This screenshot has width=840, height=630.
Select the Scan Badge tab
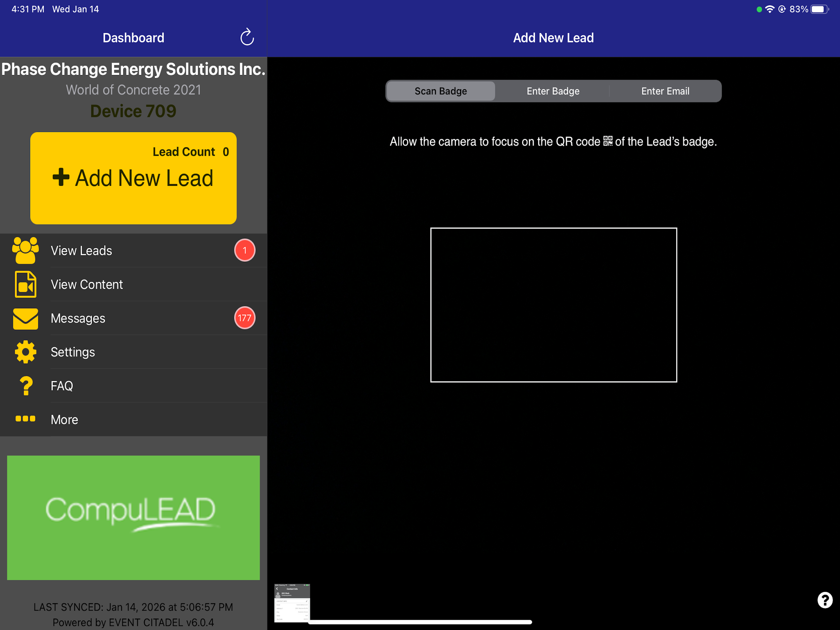click(x=441, y=91)
